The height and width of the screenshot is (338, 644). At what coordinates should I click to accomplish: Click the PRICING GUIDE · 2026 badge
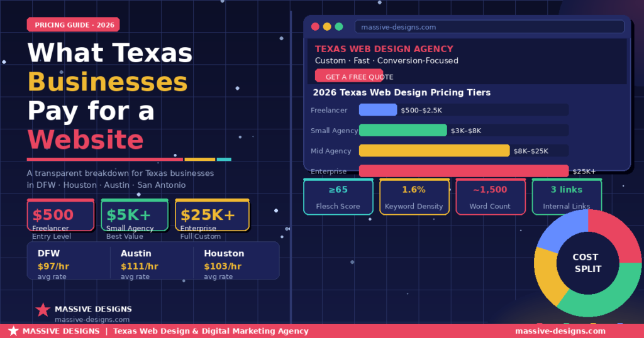pyautogui.click(x=74, y=25)
